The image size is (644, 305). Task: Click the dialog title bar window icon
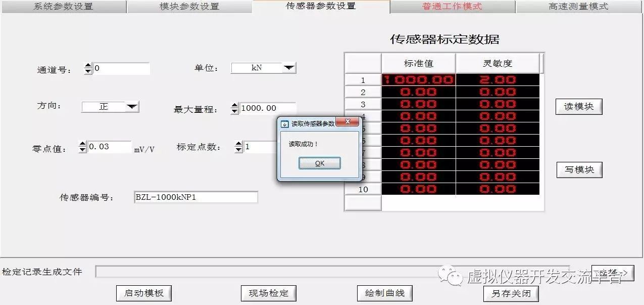[x=285, y=123]
